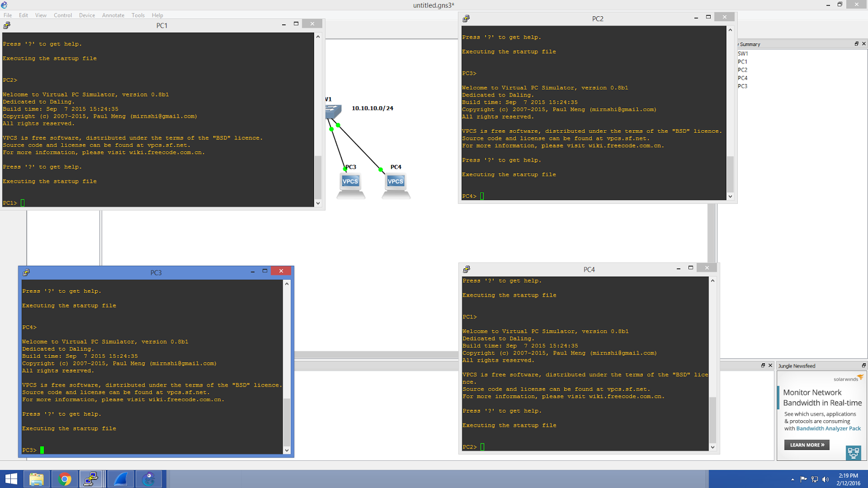This screenshot has width=868, height=488.
Task: Open the PuTTY system menu icon of PC2 window
Action: 466,18
